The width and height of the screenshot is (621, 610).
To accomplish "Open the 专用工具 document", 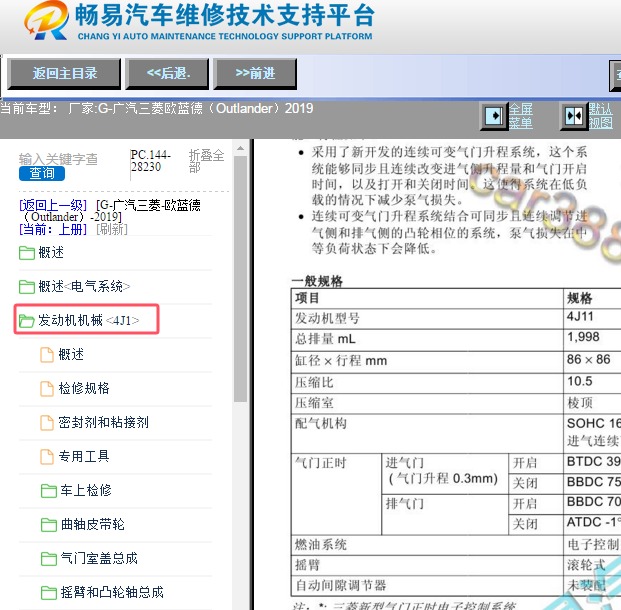I will [84, 456].
